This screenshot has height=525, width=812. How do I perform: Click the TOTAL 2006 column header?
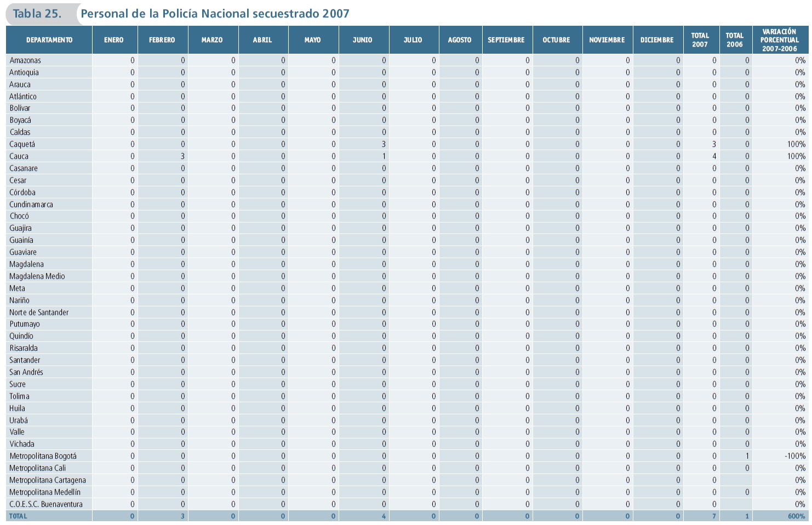734,40
